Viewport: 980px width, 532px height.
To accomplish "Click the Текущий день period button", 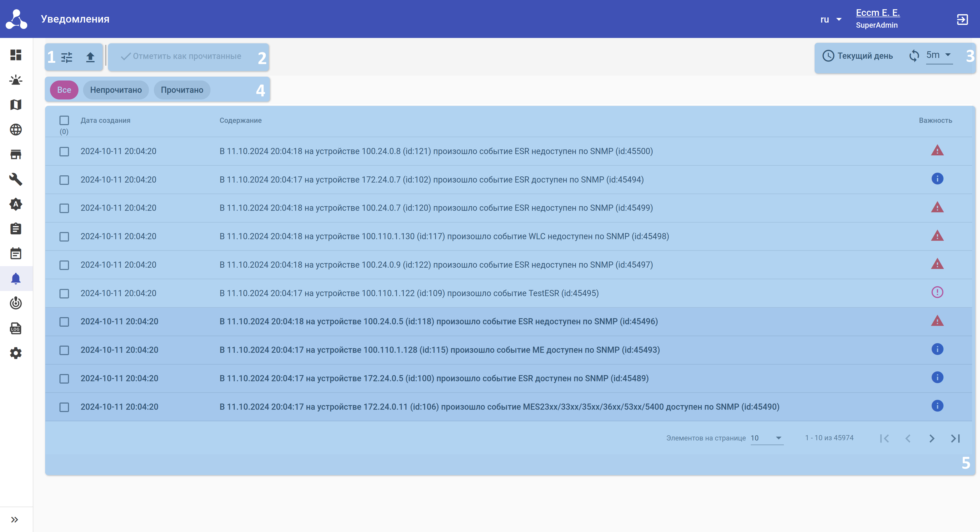I will [857, 56].
